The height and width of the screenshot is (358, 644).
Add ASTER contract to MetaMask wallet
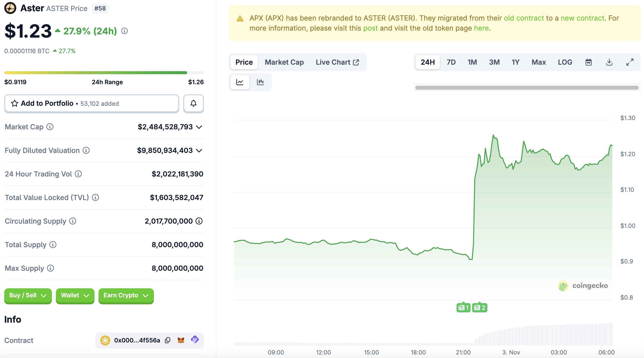tap(181, 340)
